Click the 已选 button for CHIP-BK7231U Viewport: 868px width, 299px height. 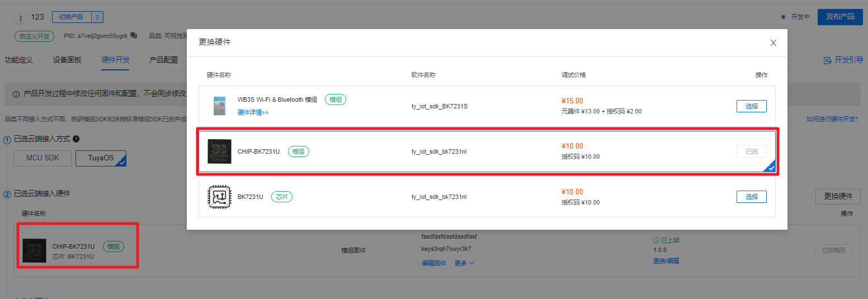751,151
